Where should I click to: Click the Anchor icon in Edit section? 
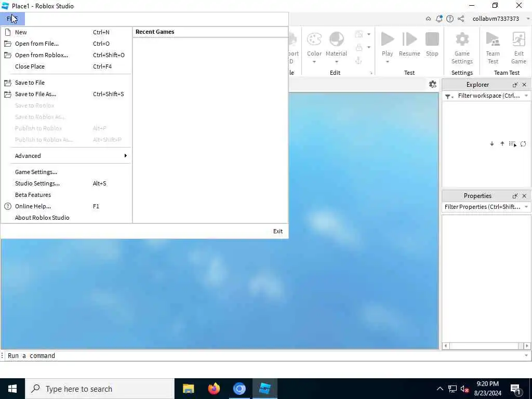tap(358, 60)
